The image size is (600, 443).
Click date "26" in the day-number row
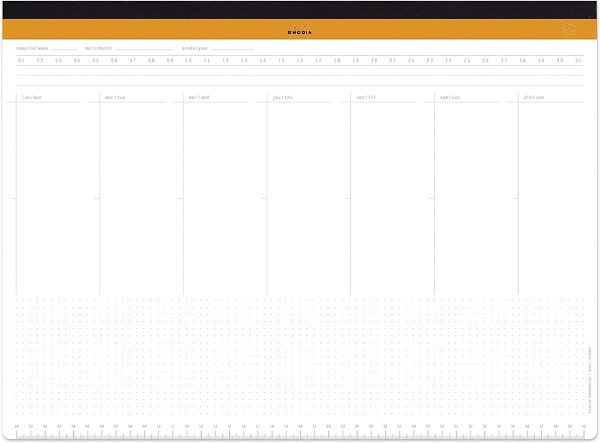pos(485,60)
